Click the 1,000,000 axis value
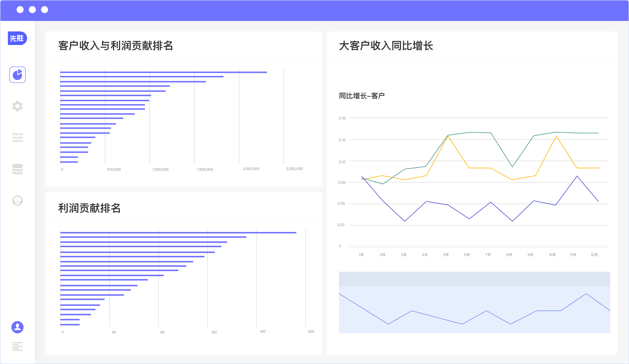 point(161,169)
